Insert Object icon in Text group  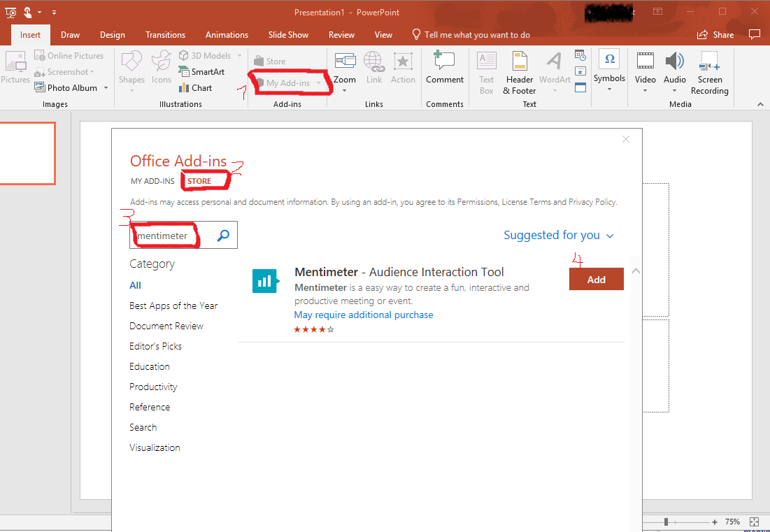coord(580,87)
